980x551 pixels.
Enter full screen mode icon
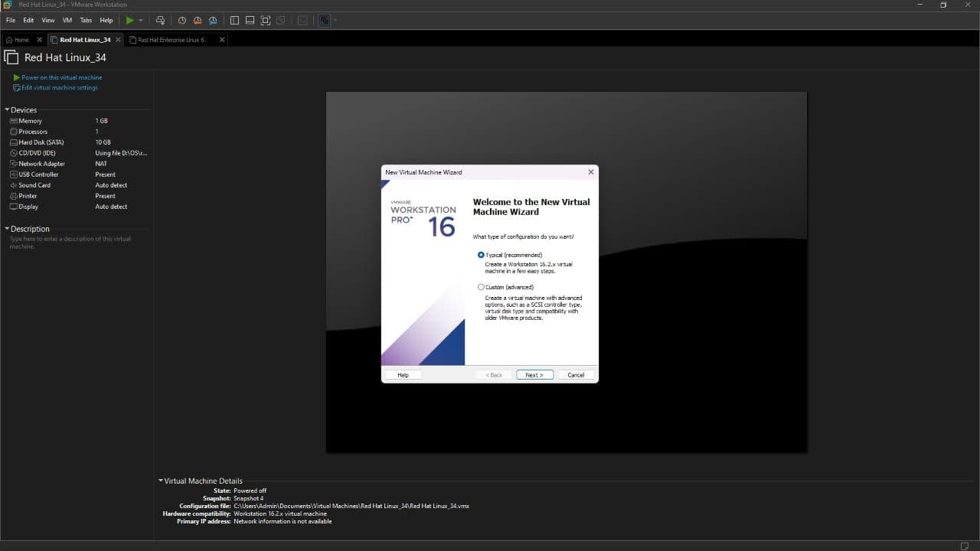pos(265,20)
